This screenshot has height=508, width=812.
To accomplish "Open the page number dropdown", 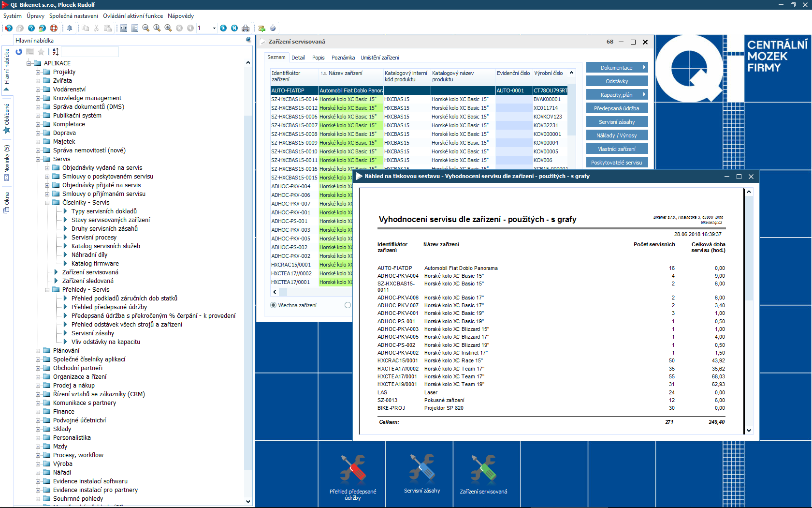I will click(x=214, y=28).
